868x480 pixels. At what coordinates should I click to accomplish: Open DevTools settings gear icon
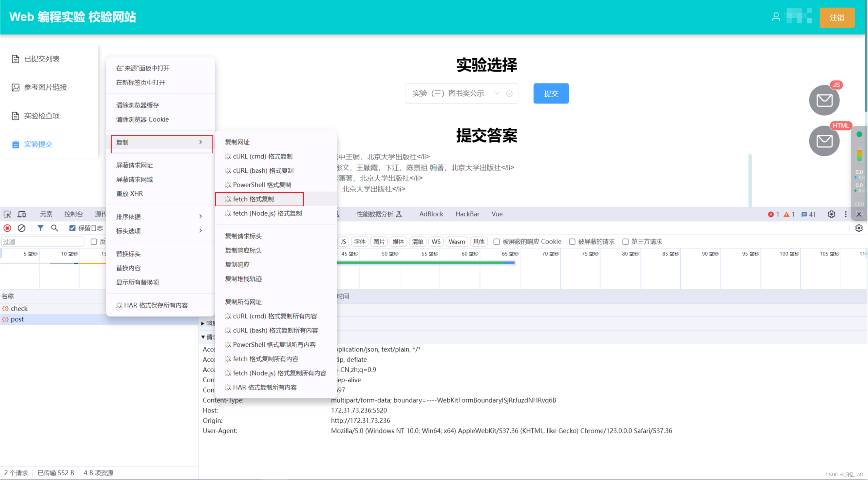coord(831,214)
